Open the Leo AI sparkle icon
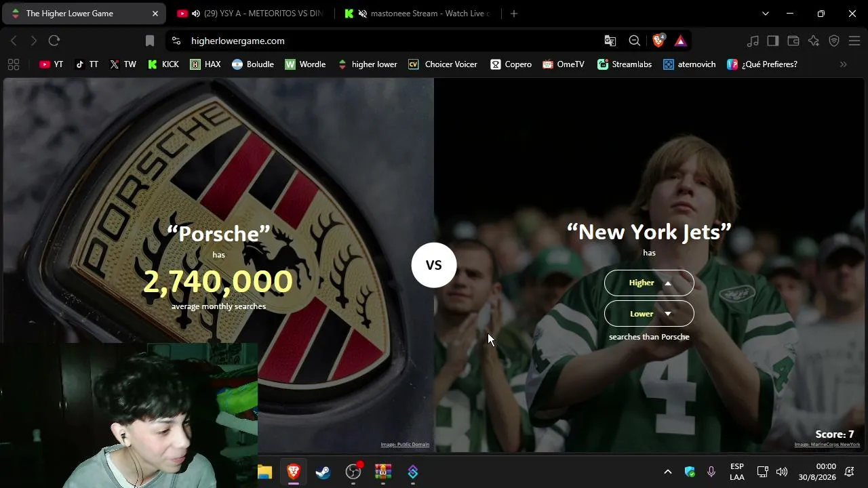Viewport: 868px width, 488px height. click(814, 41)
